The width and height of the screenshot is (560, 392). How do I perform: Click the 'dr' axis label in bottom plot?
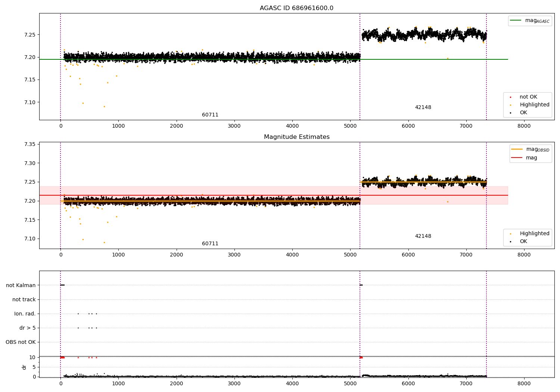coord(24,367)
